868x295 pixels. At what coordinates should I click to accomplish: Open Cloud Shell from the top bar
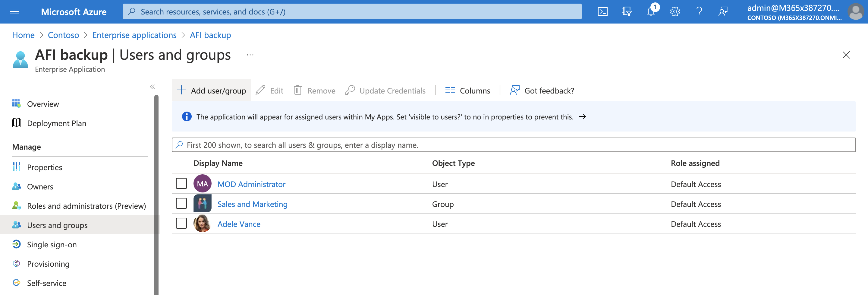pos(602,12)
